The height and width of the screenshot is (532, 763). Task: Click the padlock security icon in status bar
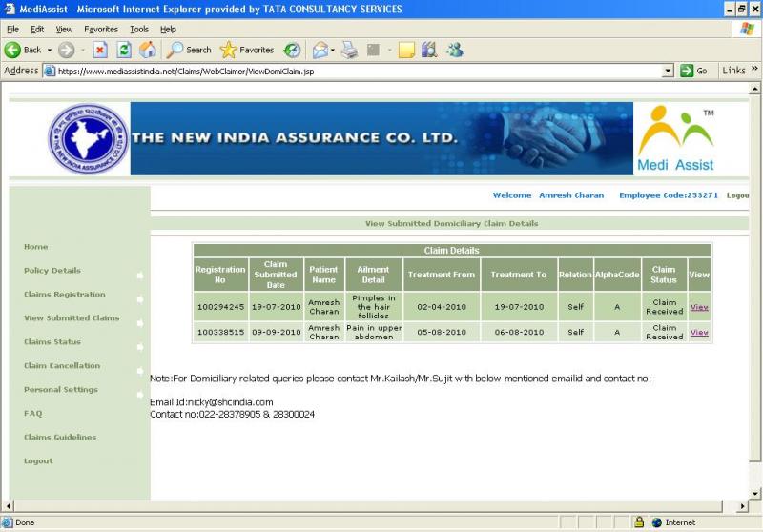(x=639, y=522)
